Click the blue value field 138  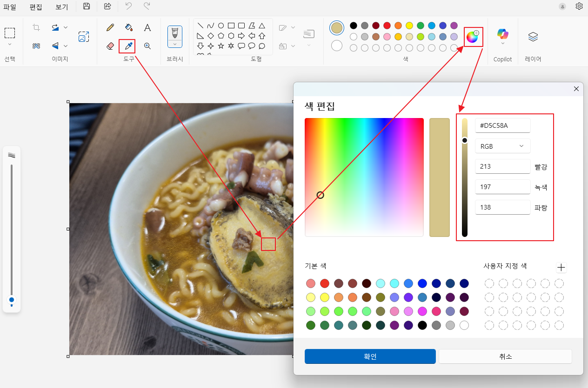(x=502, y=207)
